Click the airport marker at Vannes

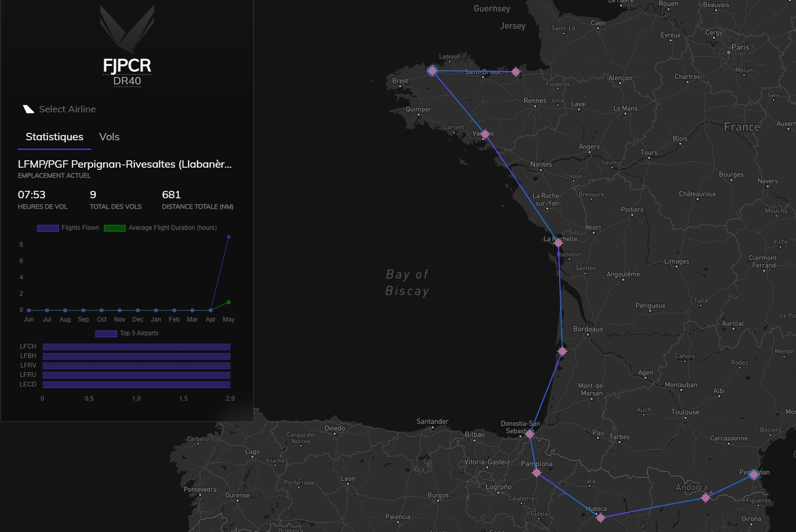485,134
